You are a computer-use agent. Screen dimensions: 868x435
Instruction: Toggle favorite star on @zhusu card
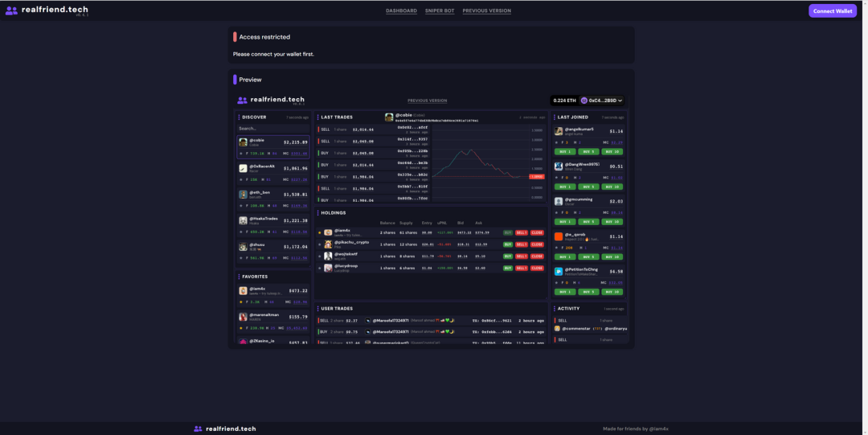(241, 257)
